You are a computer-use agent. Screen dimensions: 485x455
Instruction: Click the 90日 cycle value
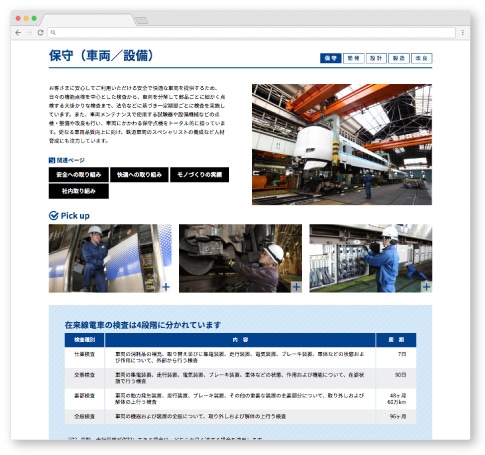[x=401, y=375]
